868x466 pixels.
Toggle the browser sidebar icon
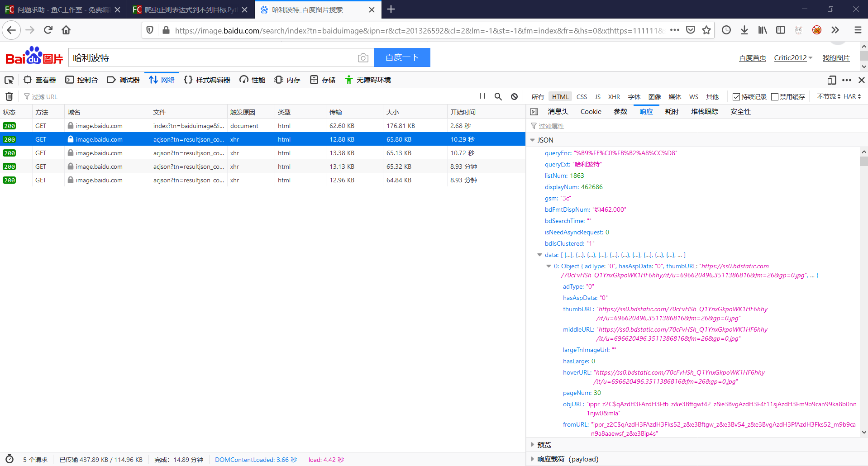pyautogui.click(x=781, y=30)
